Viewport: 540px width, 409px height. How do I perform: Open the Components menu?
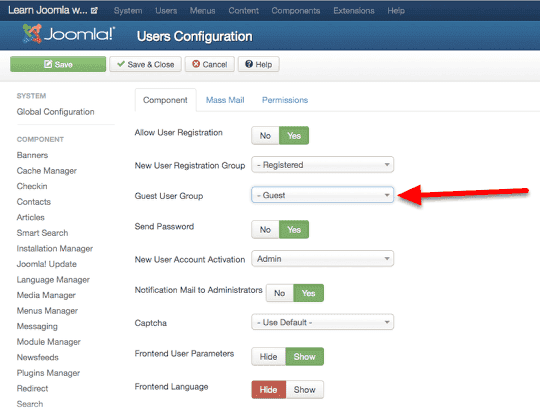296,11
